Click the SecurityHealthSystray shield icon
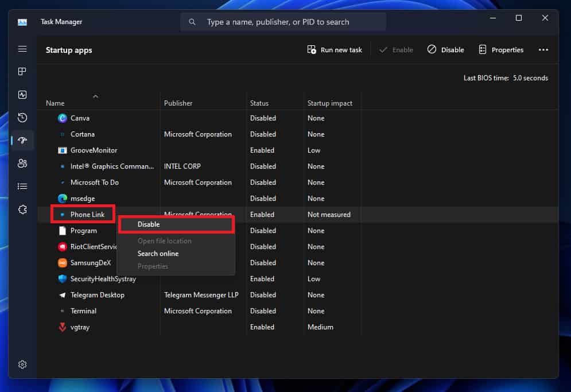Image resolution: width=571 pixels, height=392 pixels. point(63,279)
